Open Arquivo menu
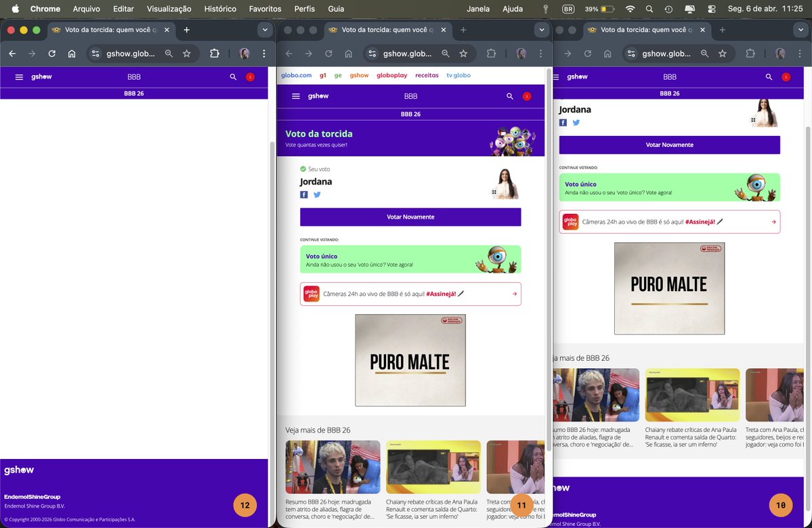Screen dimensions: 812x528 click(87, 9)
